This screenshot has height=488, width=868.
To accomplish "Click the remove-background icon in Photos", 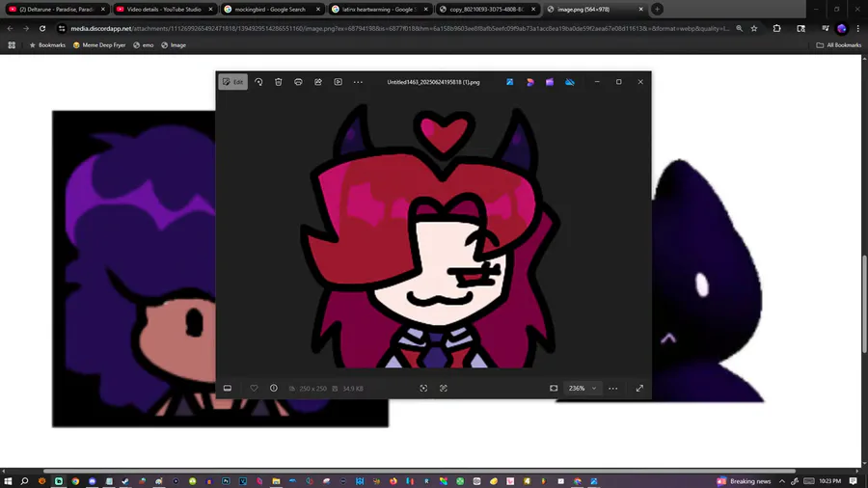I will 423,389.
